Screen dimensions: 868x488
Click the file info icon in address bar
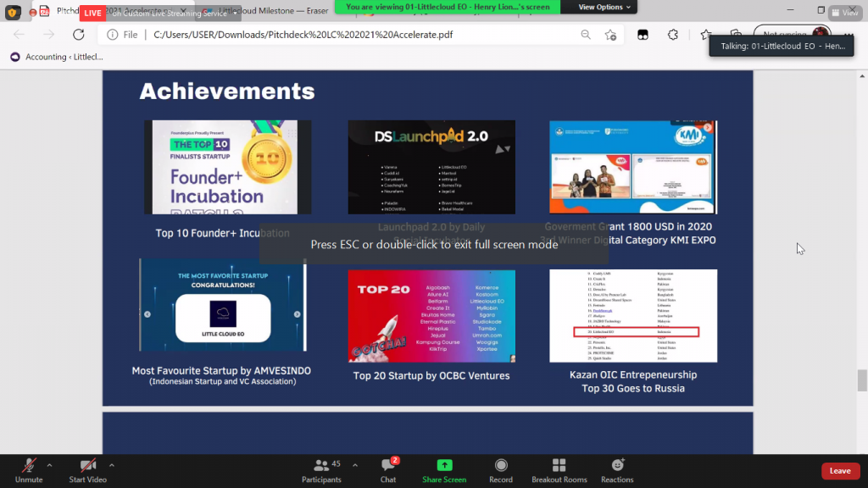click(113, 34)
